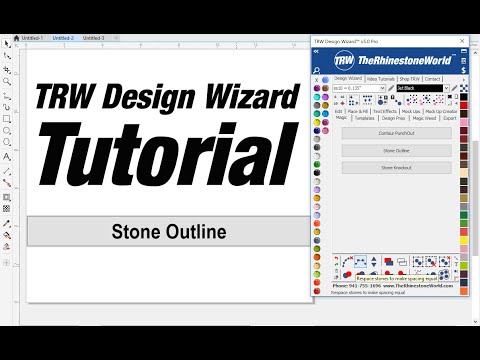Click the Stone Knockout button
The image size is (480, 360).
point(397,168)
